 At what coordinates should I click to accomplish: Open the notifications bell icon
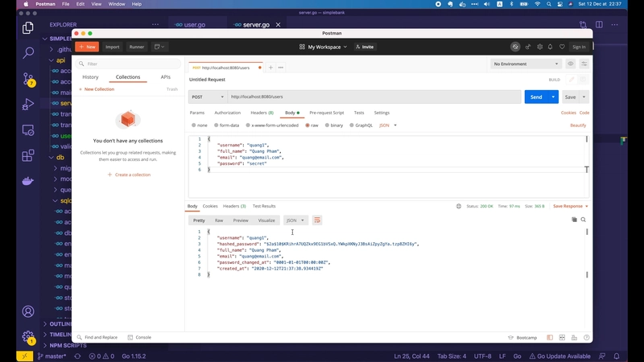coord(551,47)
